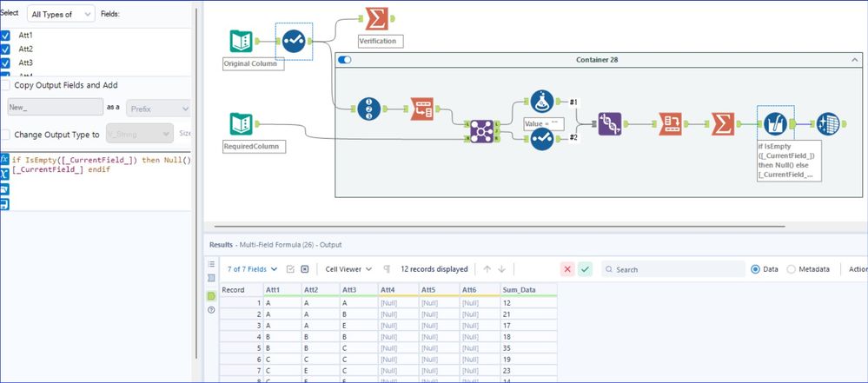Click the down arrow next record icon
This screenshot has height=383, width=868.
coord(501,269)
